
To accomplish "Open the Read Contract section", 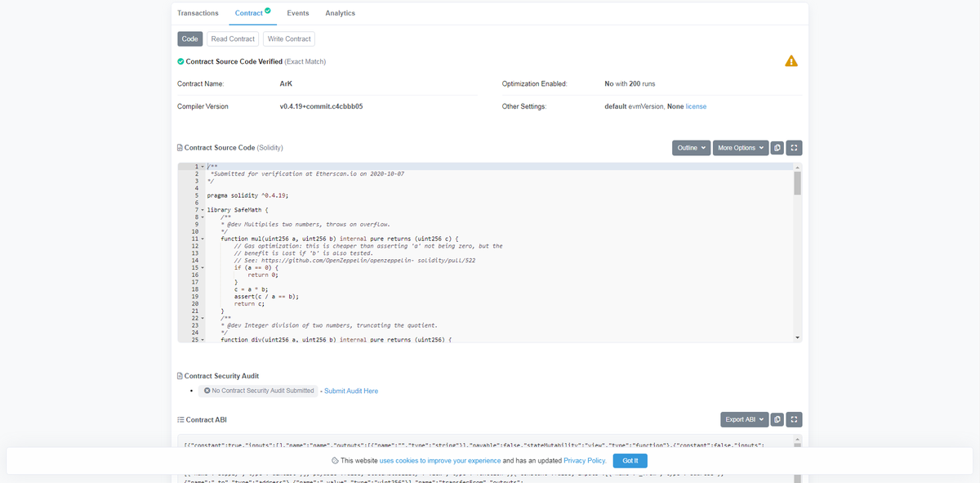I will click(x=233, y=38).
